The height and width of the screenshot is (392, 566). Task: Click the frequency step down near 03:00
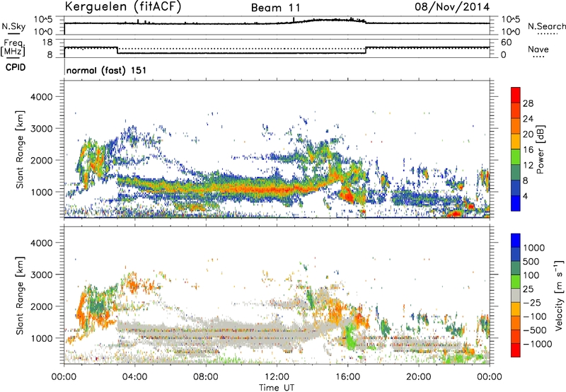(x=117, y=50)
